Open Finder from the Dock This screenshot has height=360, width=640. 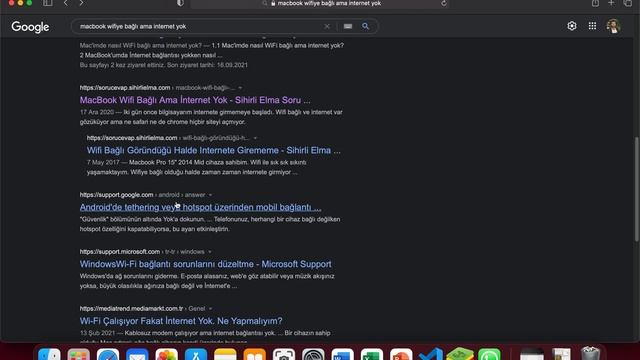coord(49,354)
